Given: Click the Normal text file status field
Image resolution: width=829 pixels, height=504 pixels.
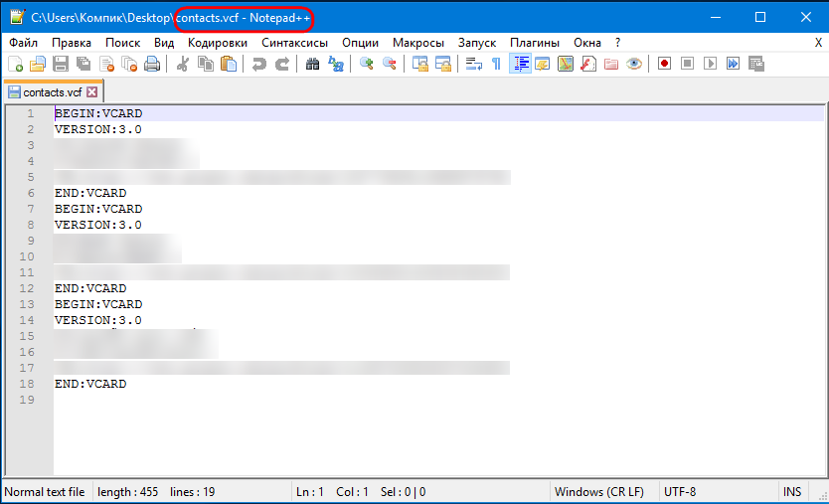Looking at the screenshot, I should click(45, 492).
